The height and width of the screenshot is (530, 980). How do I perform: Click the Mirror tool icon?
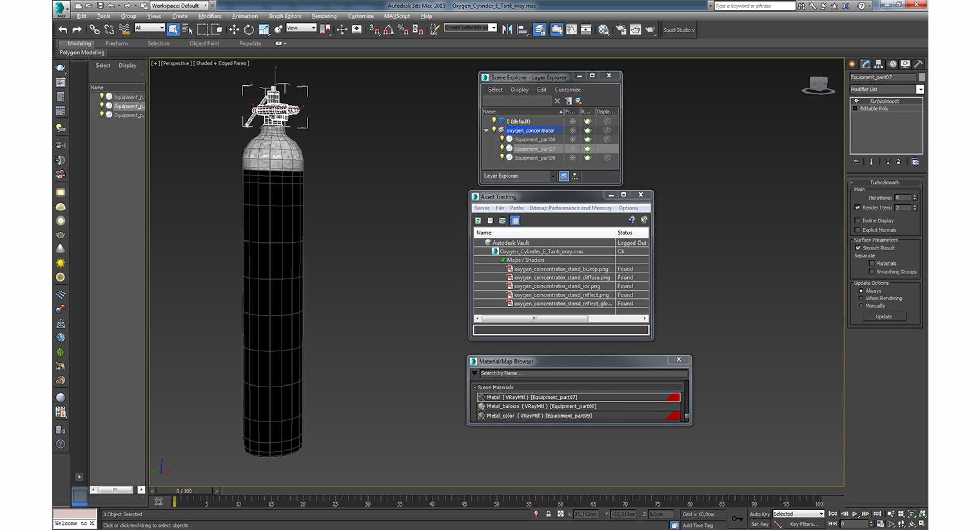point(507,30)
